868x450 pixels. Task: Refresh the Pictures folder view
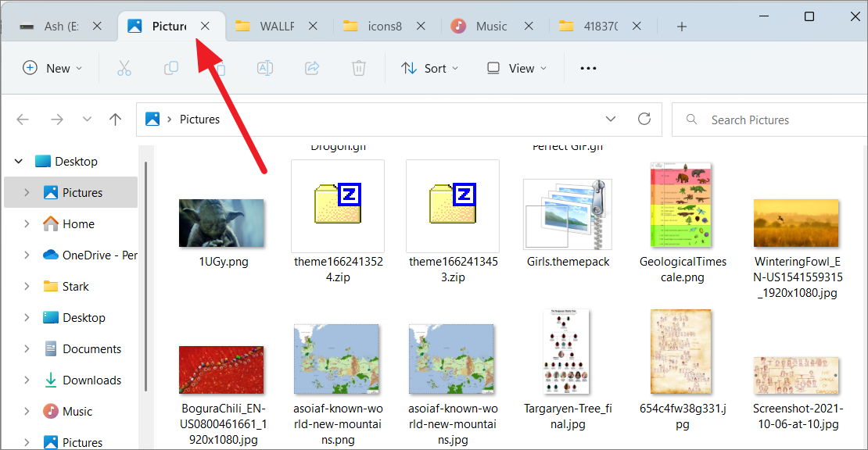point(644,119)
